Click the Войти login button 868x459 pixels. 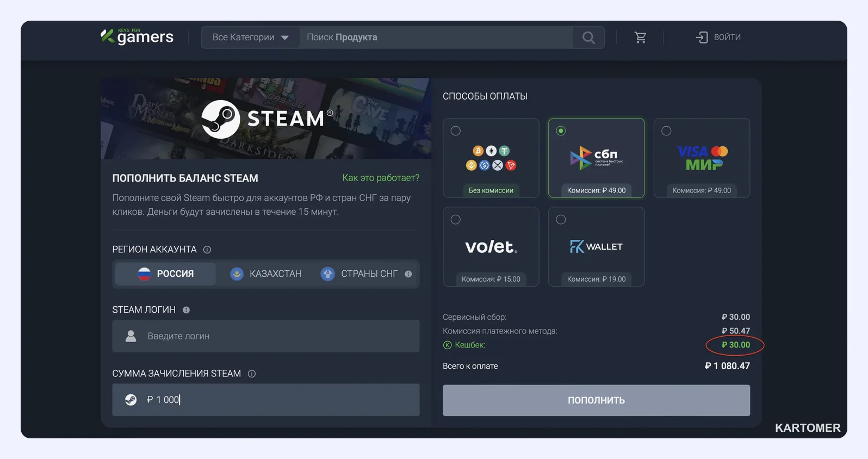(718, 38)
